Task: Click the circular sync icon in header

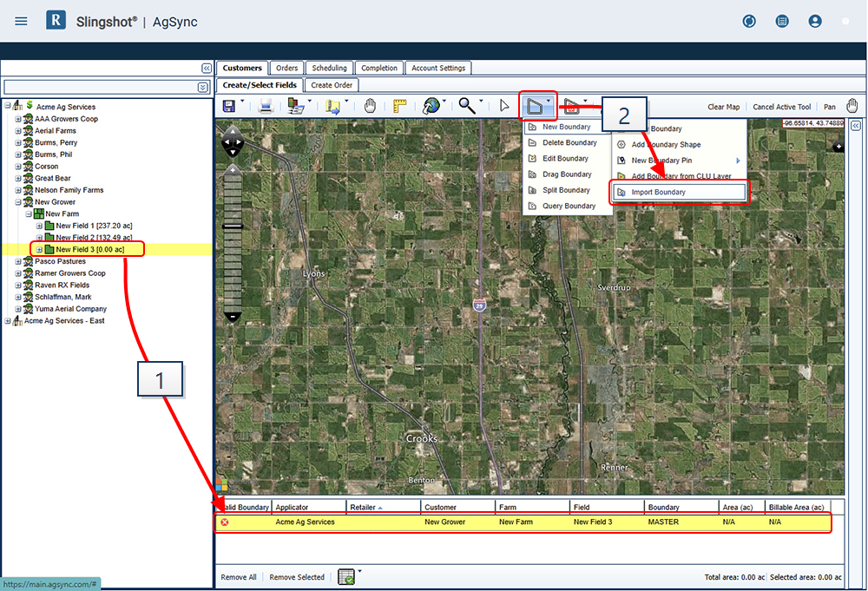Action: click(x=749, y=21)
